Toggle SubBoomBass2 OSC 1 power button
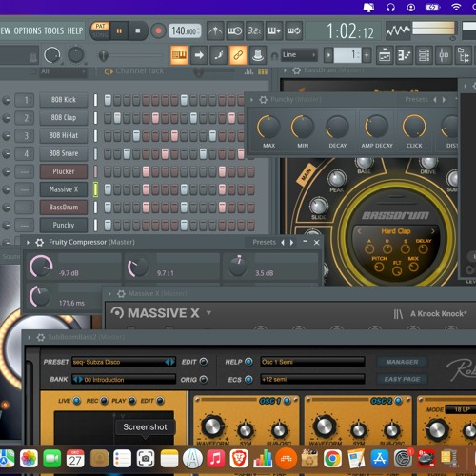 point(287,401)
